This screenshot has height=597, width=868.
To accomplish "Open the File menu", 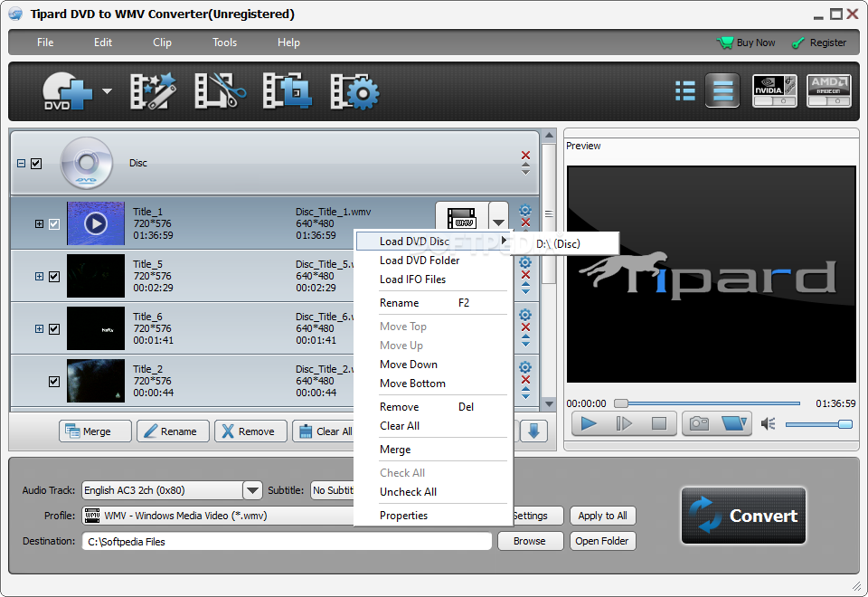I will 45,43.
